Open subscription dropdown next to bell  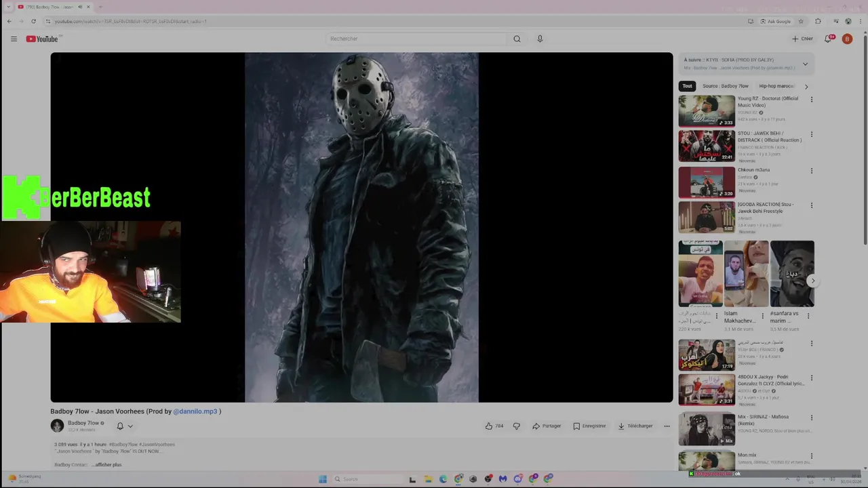click(x=130, y=426)
